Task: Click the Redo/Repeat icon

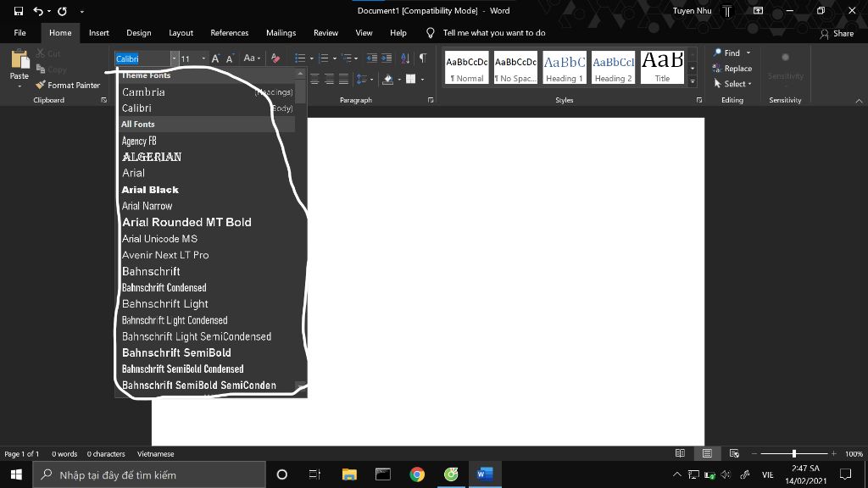Action: (x=63, y=11)
